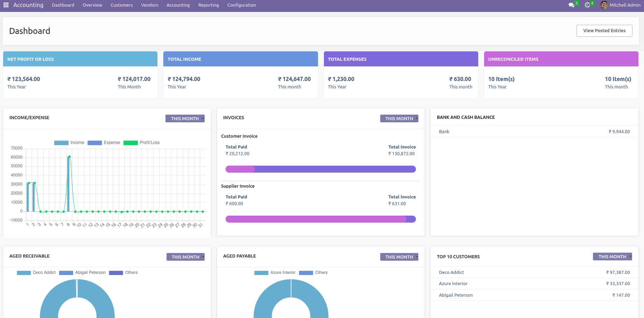The image size is (644, 318).
Task: Open the activities clock icon
Action: [x=587, y=5]
